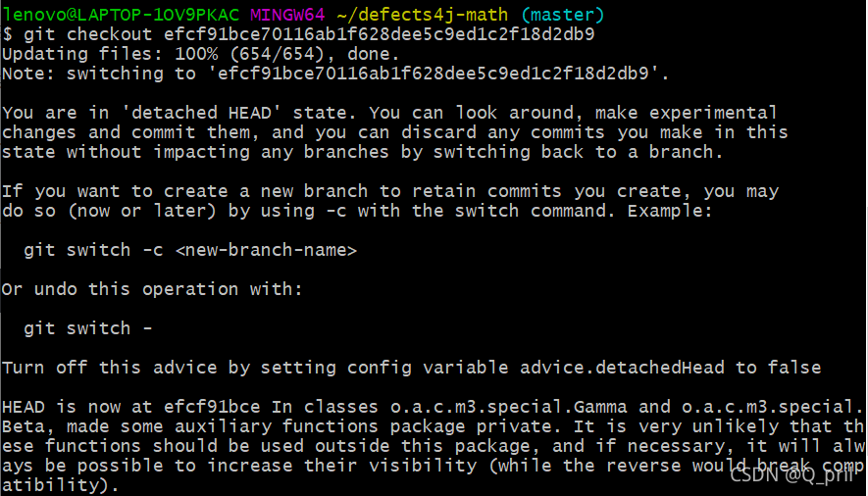Click the 'CSDN @Q_prin' watermark
868x496 pixels.
pos(792,473)
